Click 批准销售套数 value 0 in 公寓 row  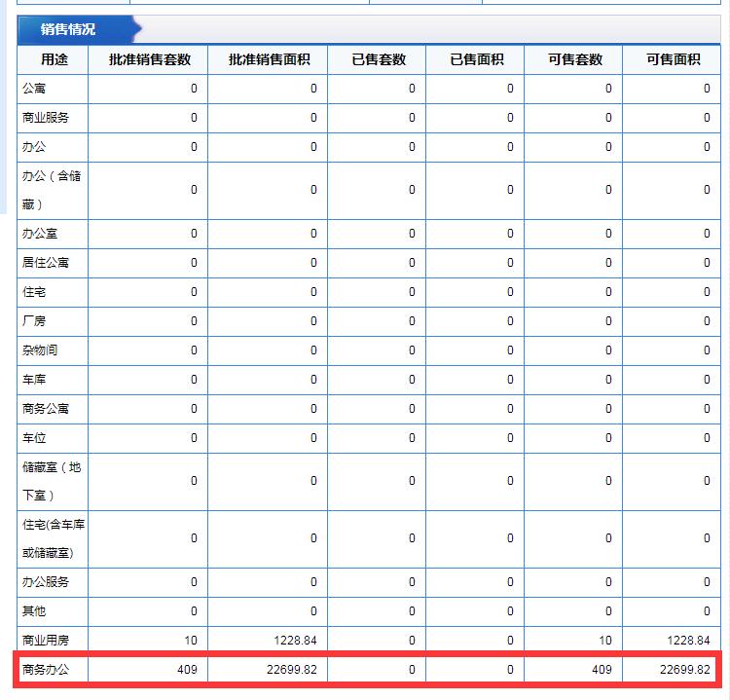point(194,89)
